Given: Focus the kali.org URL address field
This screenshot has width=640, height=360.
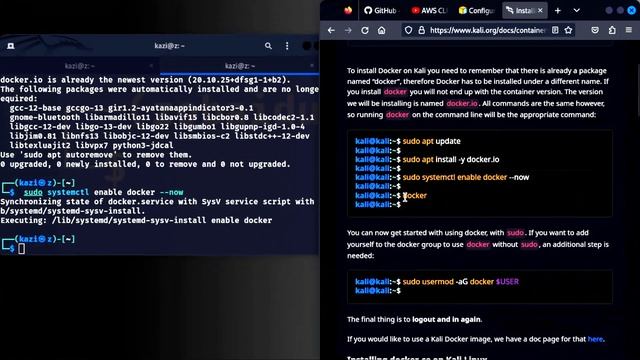Looking at the screenshot, I should click(487, 30).
